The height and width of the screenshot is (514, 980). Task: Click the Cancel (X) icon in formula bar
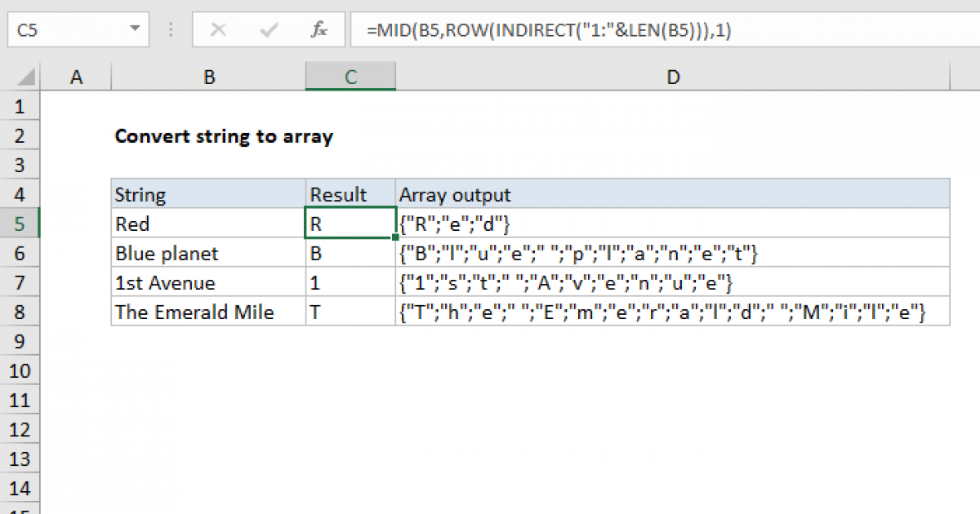(x=218, y=29)
